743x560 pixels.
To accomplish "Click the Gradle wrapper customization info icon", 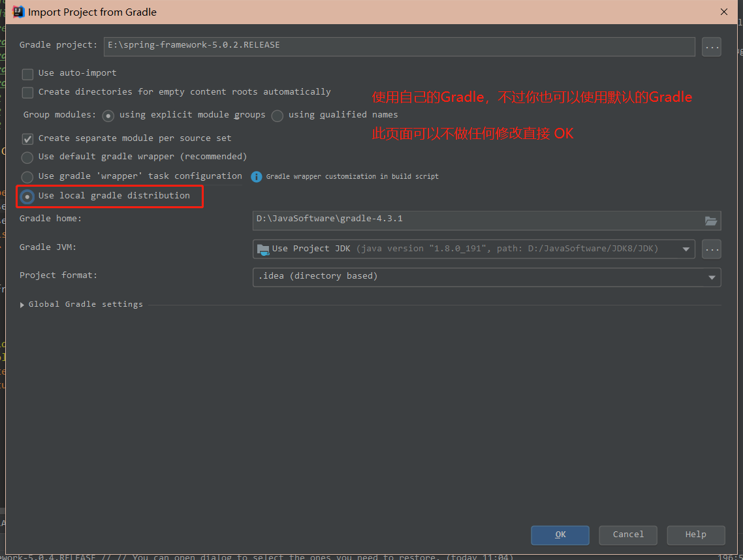I will point(257,177).
